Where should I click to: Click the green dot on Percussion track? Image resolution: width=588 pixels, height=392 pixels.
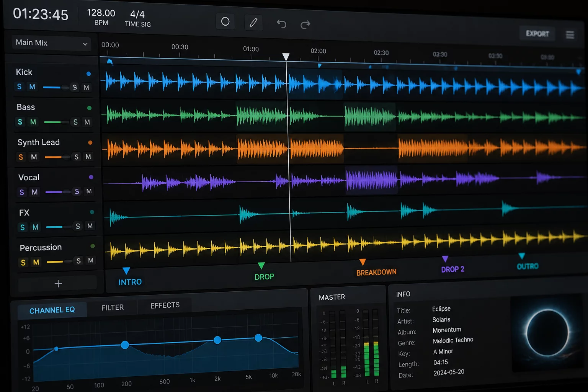tap(93, 246)
